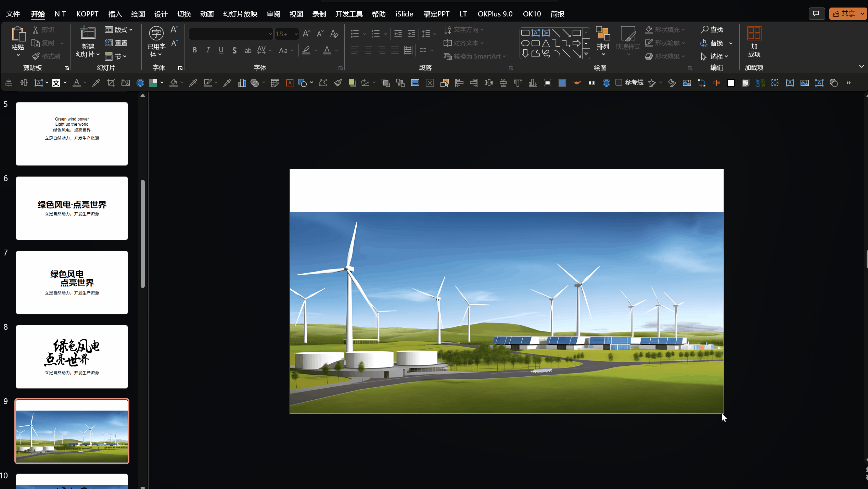Viewport: 868px width, 489px height.
Task: Click the fonts used (已用字体) icon
Action: click(x=156, y=33)
